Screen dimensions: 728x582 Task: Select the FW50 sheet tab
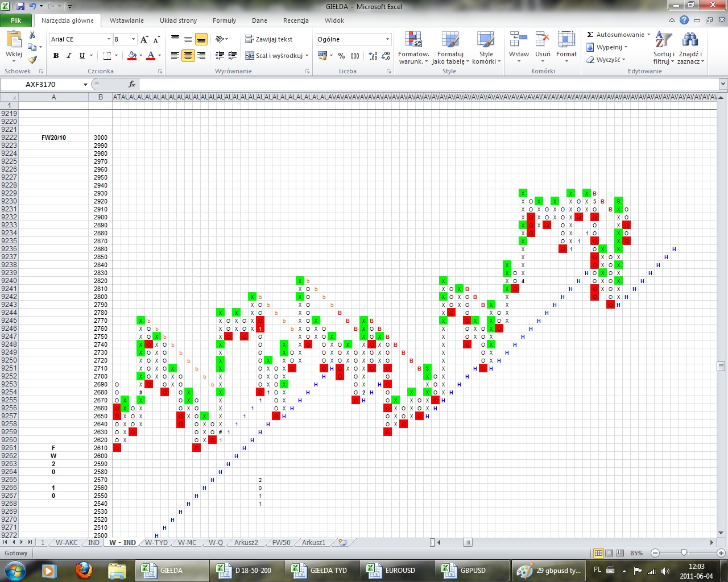click(x=281, y=542)
